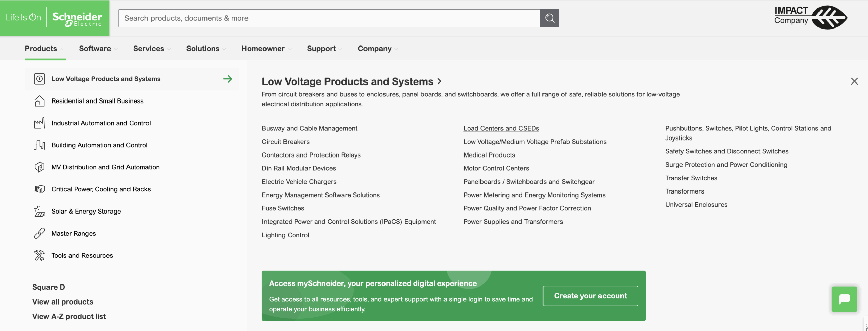Open Panelboards / Switchboards and Switchgear
The image size is (868, 331).
(x=529, y=182)
